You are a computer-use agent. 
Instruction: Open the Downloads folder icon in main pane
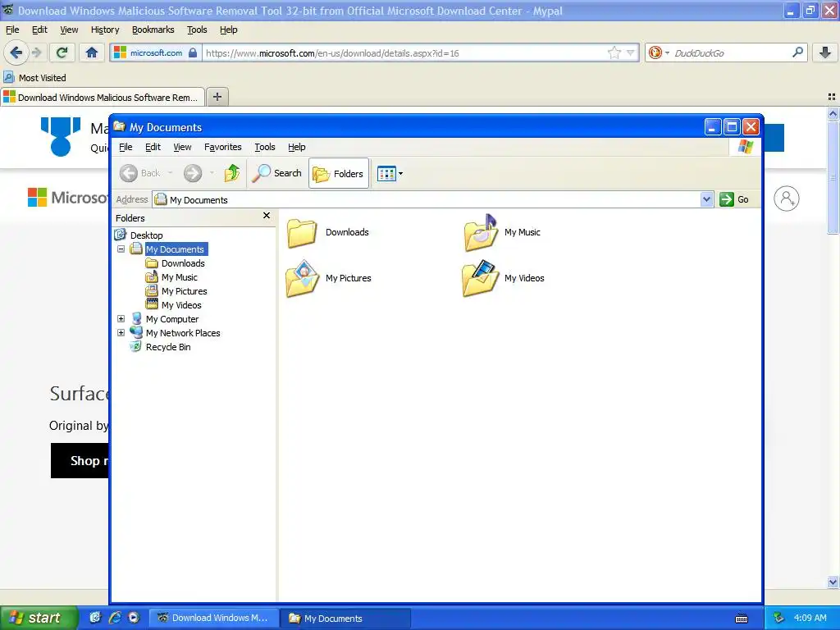(x=302, y=232)
